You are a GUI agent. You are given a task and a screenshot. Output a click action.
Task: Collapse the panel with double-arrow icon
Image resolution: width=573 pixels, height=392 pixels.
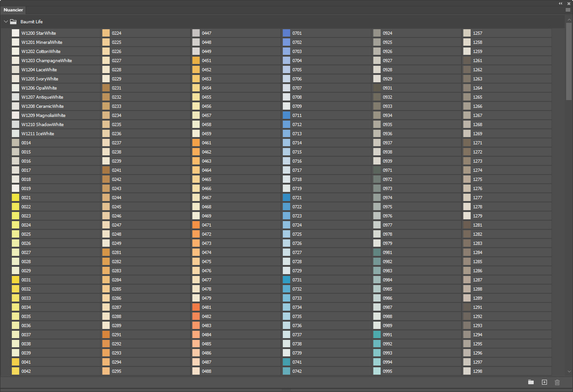pos(561,3)
